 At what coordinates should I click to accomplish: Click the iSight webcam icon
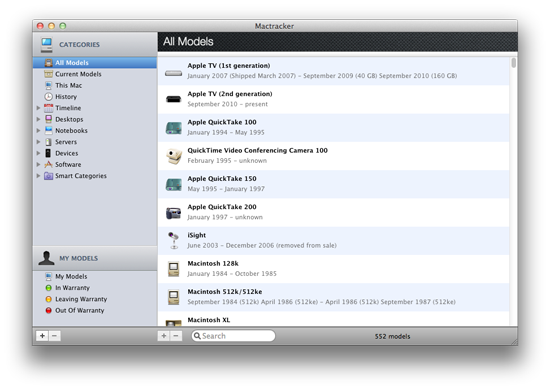point(173,240)
